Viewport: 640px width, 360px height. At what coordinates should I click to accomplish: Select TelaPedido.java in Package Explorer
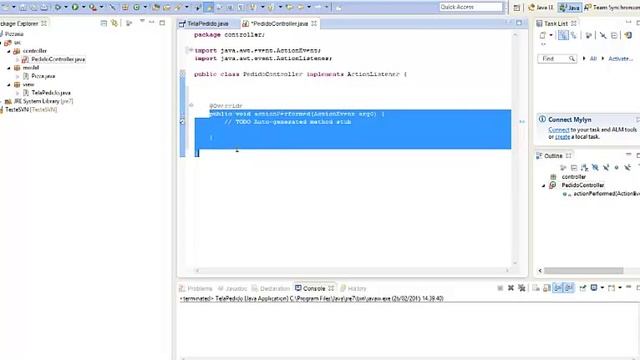[x=51, y=93]
